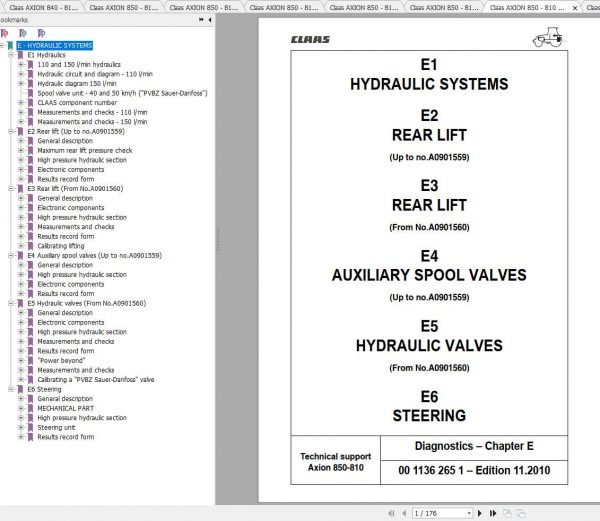The image size is (600, 521).
Task: Expand the CLAAS component number node
Action: (21, 103)
